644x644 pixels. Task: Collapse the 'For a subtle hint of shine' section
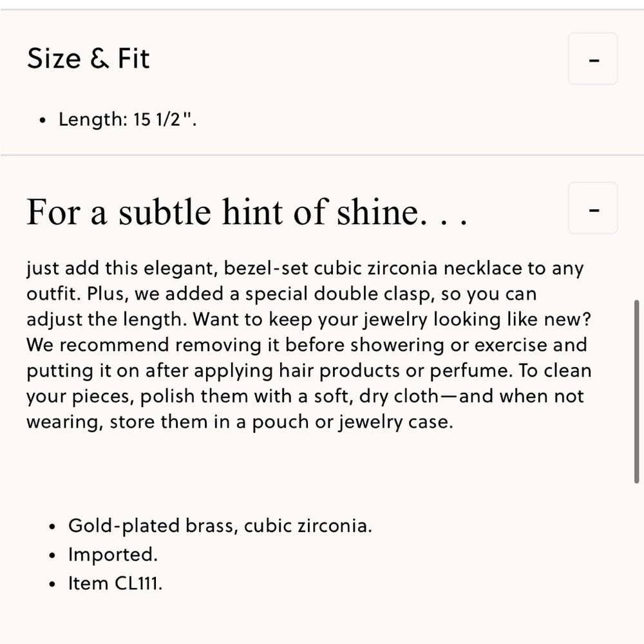coord(592,208)
